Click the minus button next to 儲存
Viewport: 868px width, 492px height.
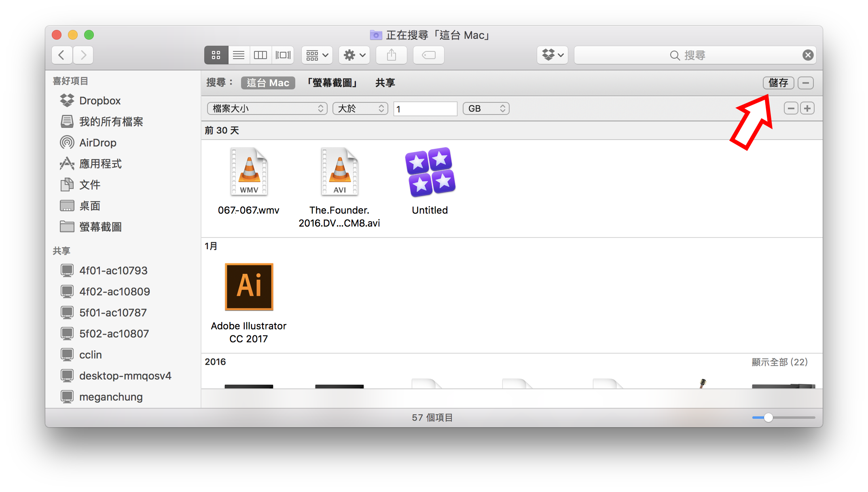[806, 83]
